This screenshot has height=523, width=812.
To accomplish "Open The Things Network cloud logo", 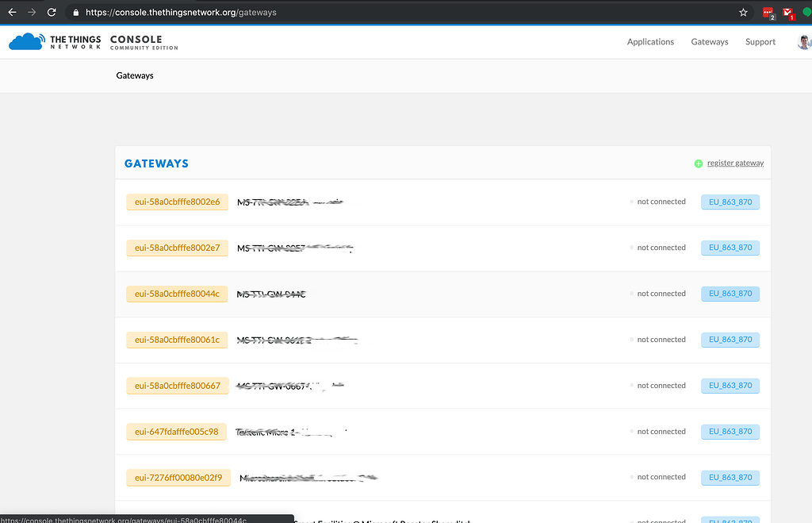I will pos(25,40).
